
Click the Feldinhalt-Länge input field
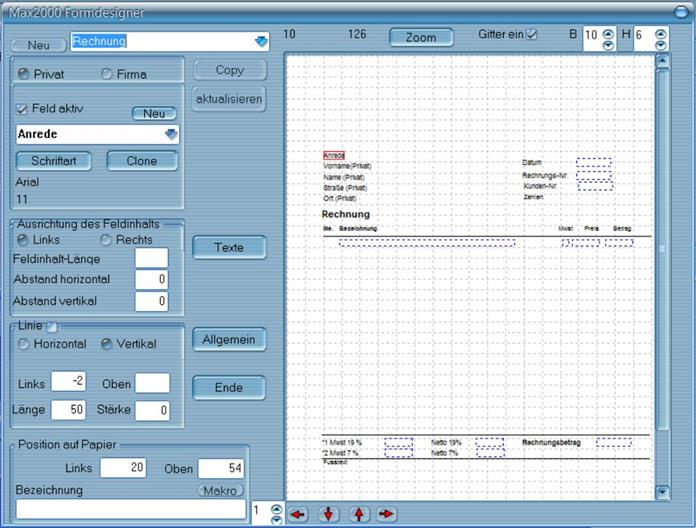pos(152,258)
